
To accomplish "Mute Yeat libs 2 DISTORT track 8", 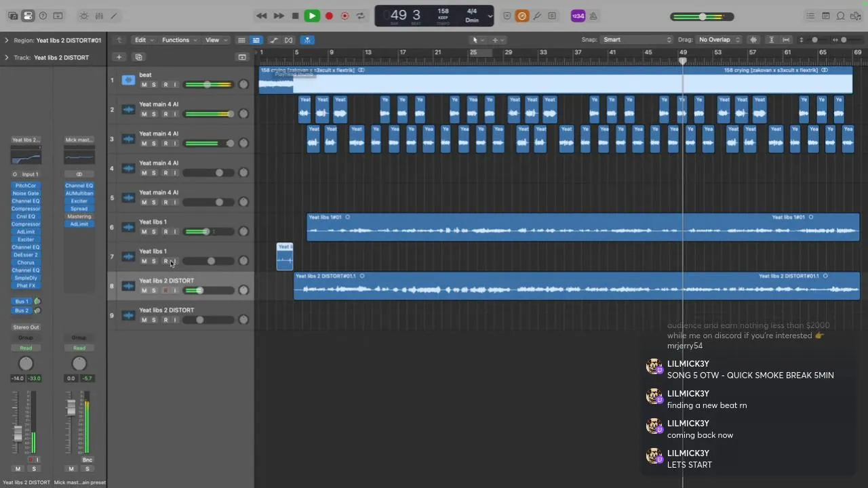I will pos(144,290).
